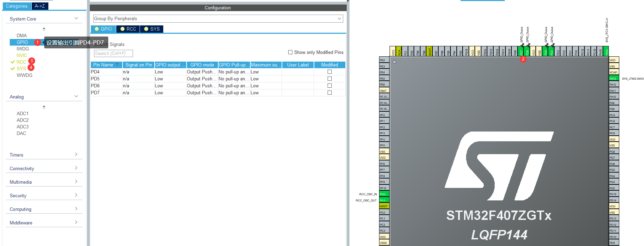This screenshot has height=246, width=644.
Task: Click the PG15 pin on the chip
Action: click(466, 51)
